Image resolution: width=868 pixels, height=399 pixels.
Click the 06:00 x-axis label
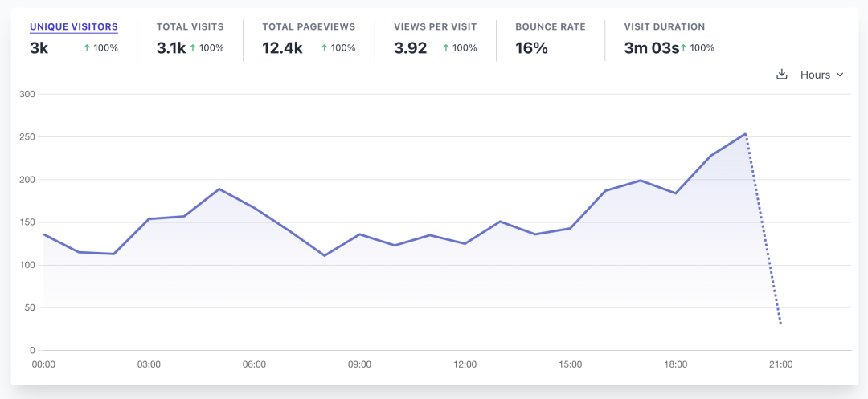(254, 364)
